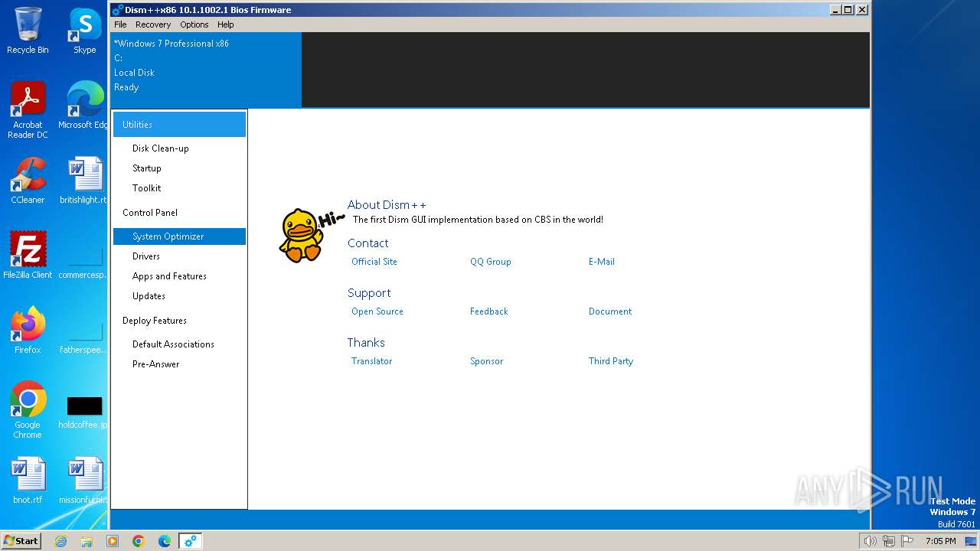Open the Recovery menu
This screenshot has width=980, height=551.
point(153,24)
